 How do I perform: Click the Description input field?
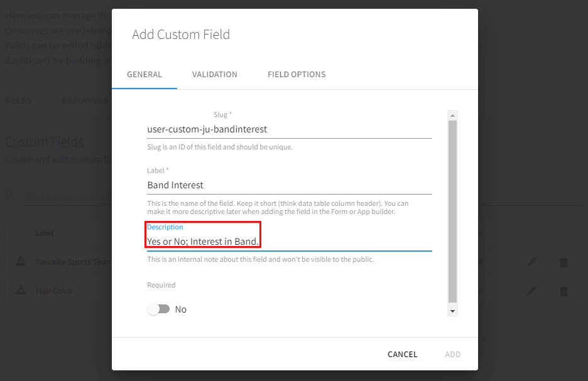point(289,242)
